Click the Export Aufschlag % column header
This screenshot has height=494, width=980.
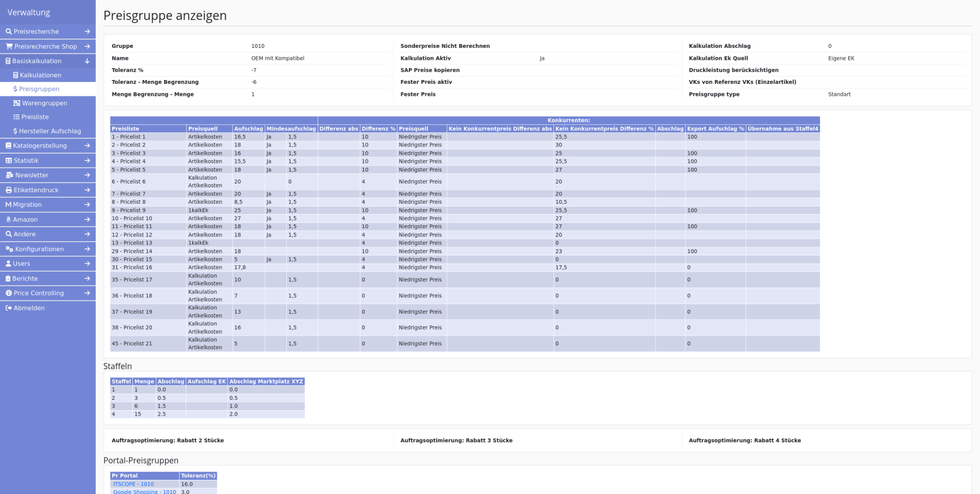(715, 129)
